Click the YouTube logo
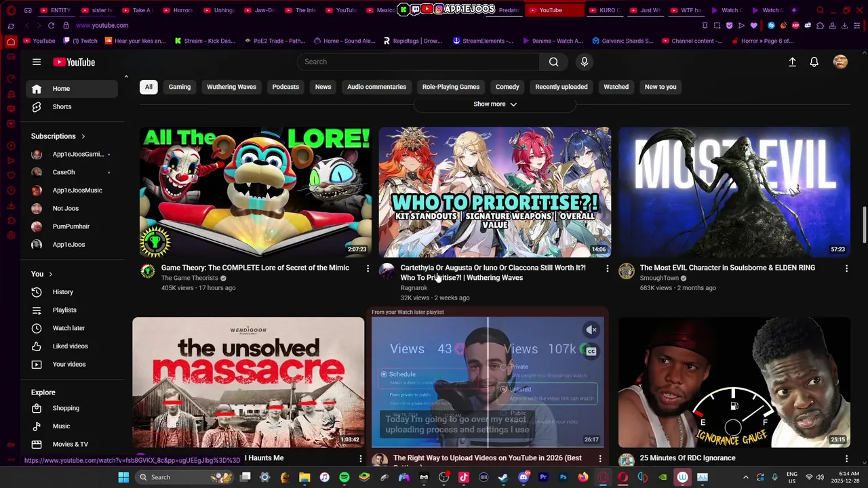 pos(74,62)
